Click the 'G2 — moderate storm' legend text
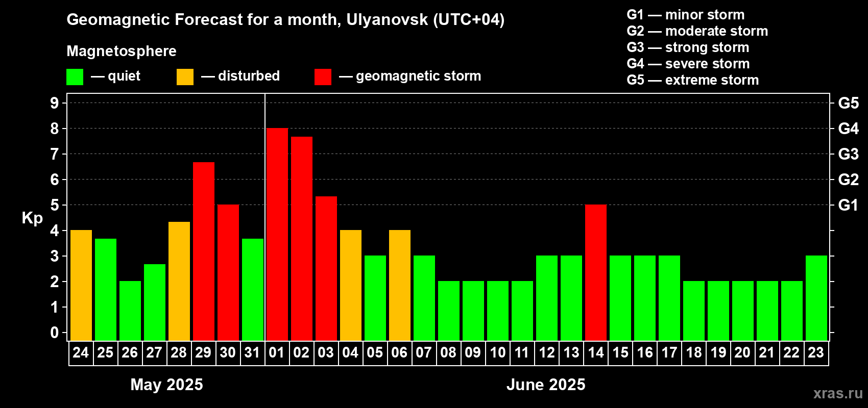The width and height of the screenshot is (868, 408). 697,31
